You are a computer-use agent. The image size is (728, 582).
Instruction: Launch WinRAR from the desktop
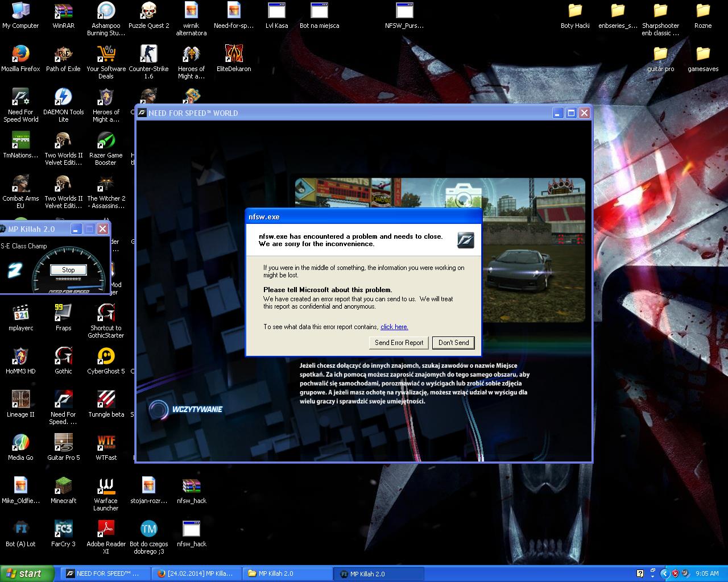63,15
